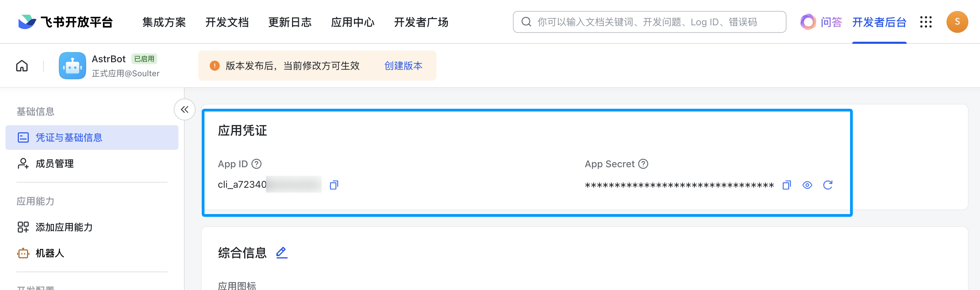
Task: Copy the App ID value
Action: [x=334, y=185]
